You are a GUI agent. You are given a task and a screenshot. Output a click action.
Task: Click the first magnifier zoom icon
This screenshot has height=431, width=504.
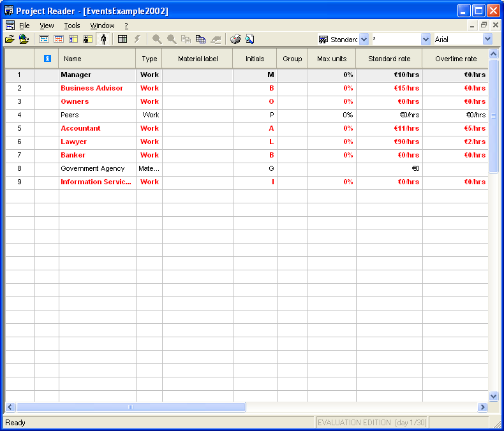click(157, 39)
